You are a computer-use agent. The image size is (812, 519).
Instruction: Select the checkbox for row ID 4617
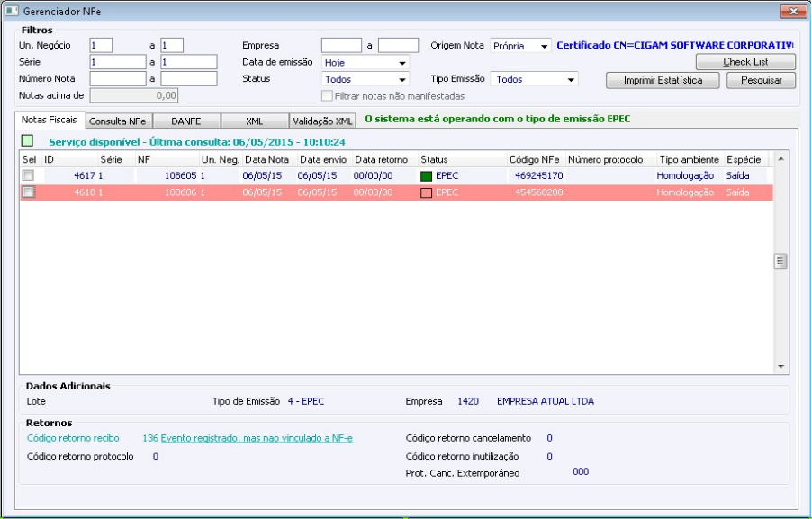[29, 175]
